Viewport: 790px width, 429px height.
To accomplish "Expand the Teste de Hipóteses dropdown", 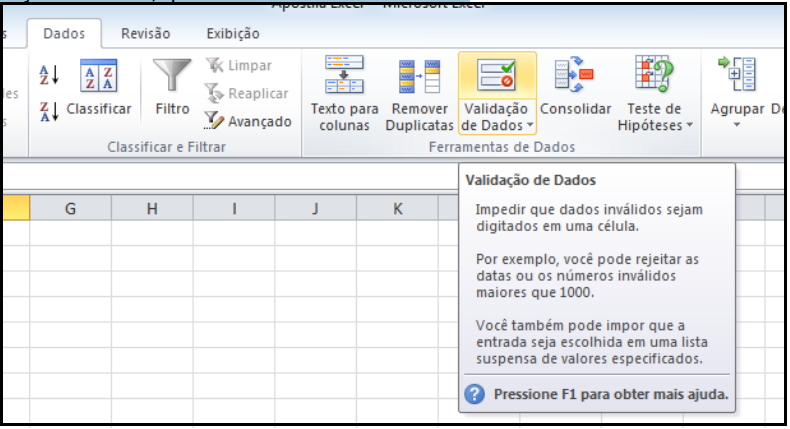I will [689, 126].
